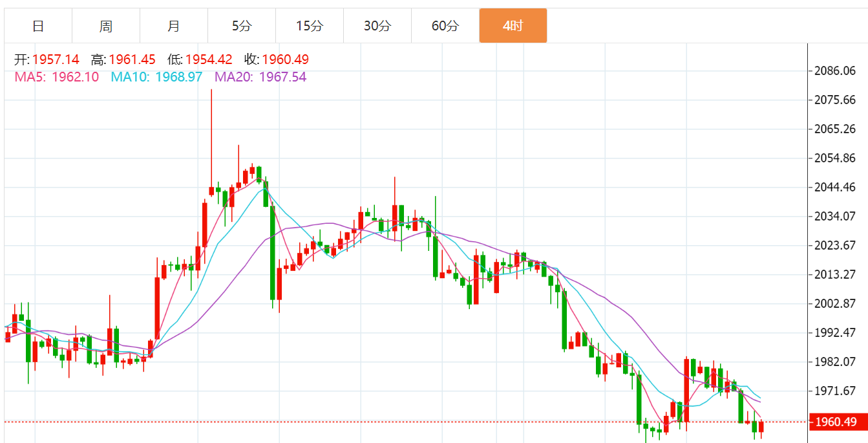Click the 2075.66 price axis label
This screenshot has width=868, height=443.
tap(836, 100)
